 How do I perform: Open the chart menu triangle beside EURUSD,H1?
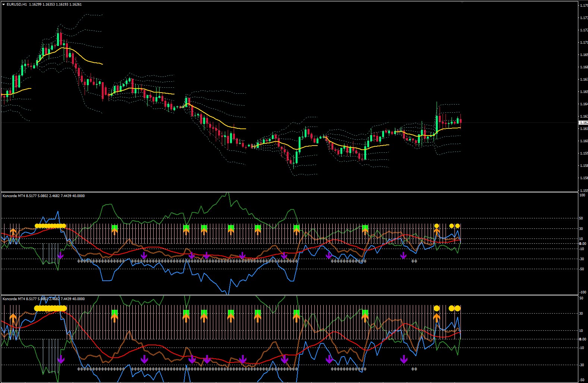point(4,4)
